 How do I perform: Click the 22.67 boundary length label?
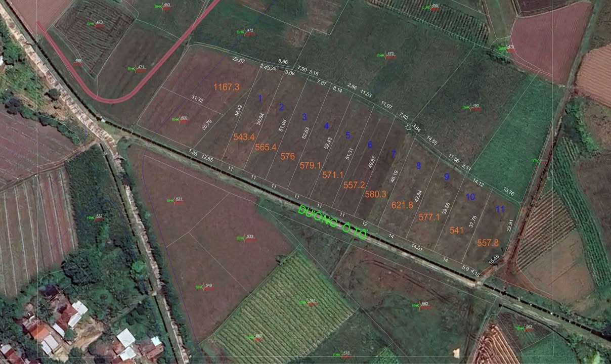tap(238, 61)
